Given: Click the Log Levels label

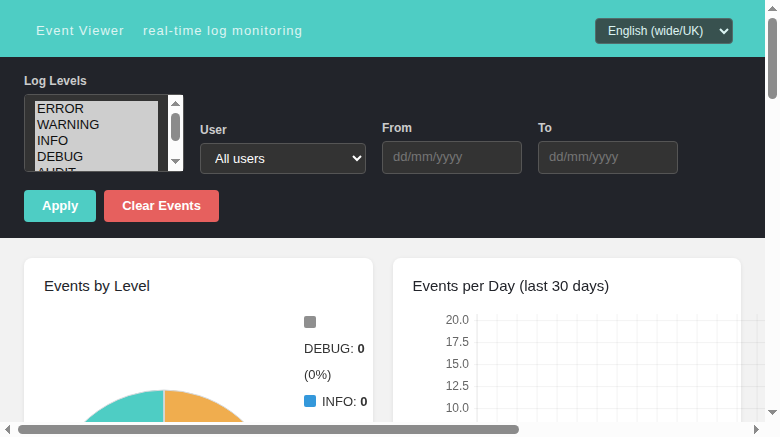Looking at the screenshot, I should coord(55,81).
